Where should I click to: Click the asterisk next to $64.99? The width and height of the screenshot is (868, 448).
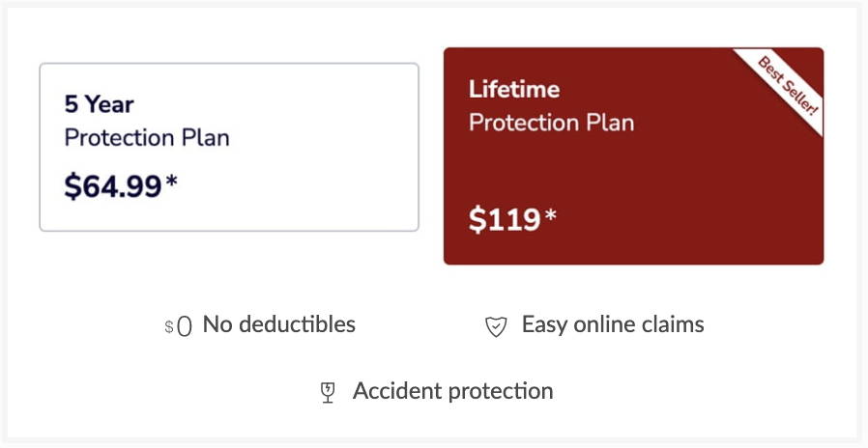172,181
